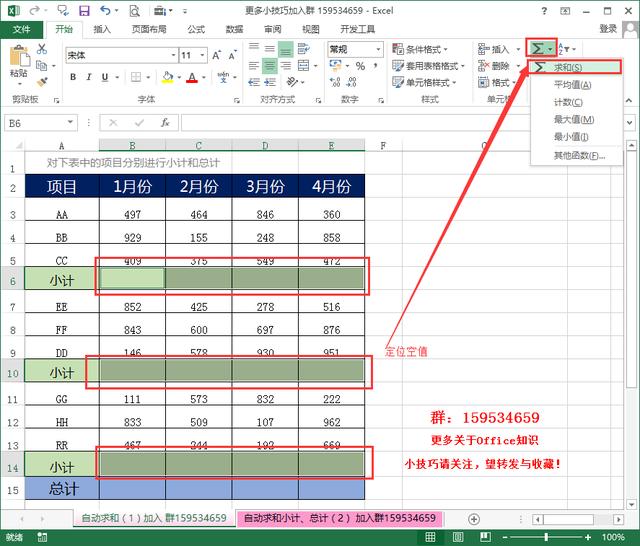The image size is (640, 546).
Task: Click the zoom slider handle
Action: (546, 537)
